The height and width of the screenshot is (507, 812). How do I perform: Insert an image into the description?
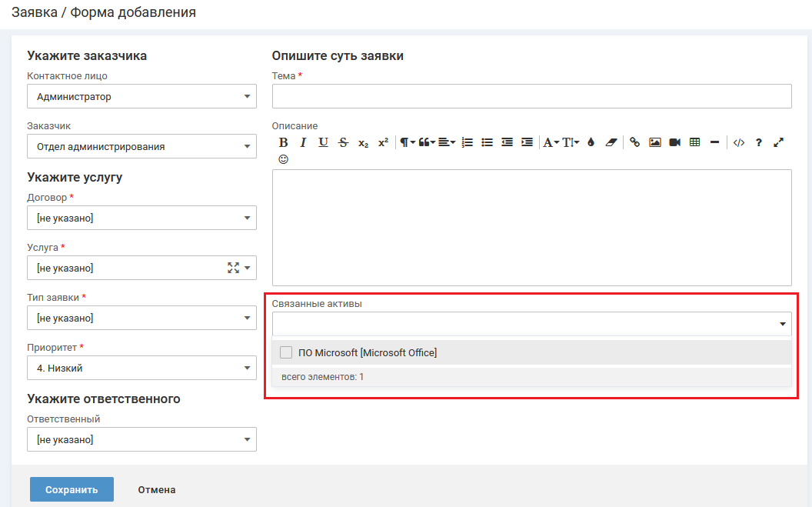click(655, 142)
